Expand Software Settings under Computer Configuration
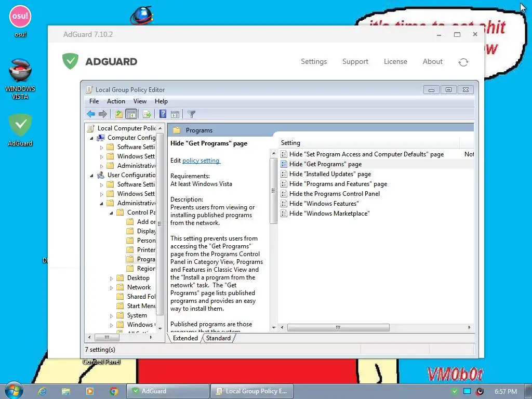 101,148
